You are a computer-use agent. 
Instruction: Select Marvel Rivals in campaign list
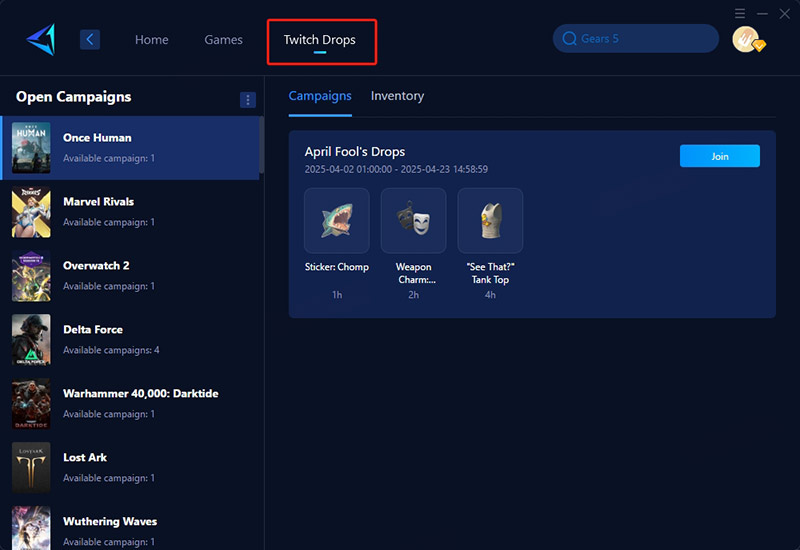pos(130,212)
